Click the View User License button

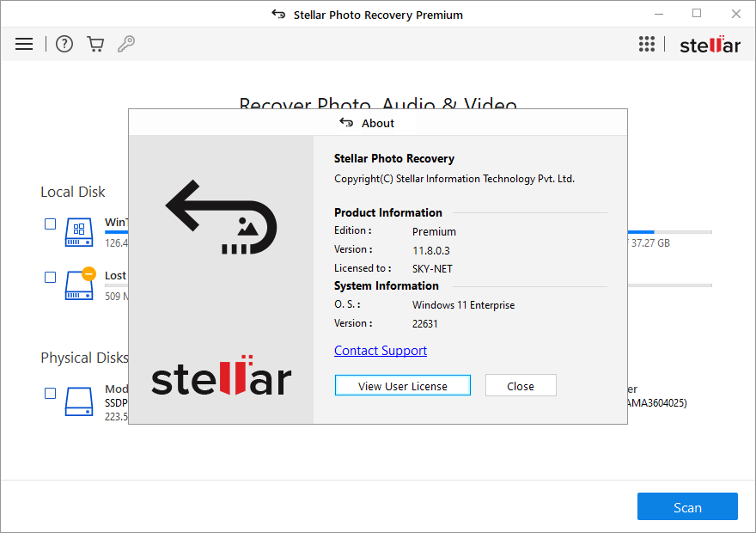coord(403,386)
